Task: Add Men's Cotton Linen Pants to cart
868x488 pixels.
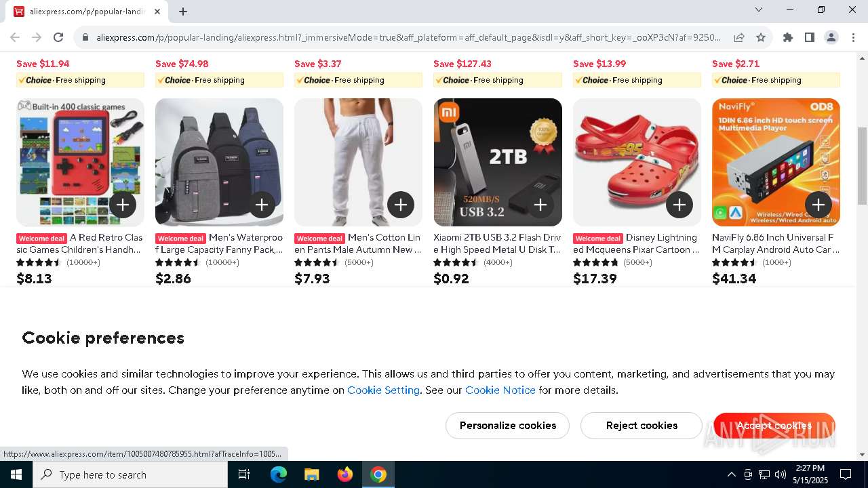Action: pos(401,205)
